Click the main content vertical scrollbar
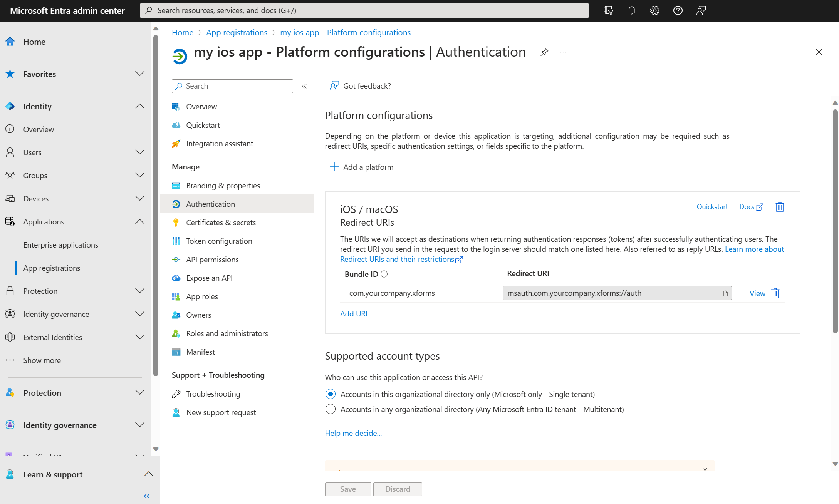Screen dimensions: 839x504 835,221
